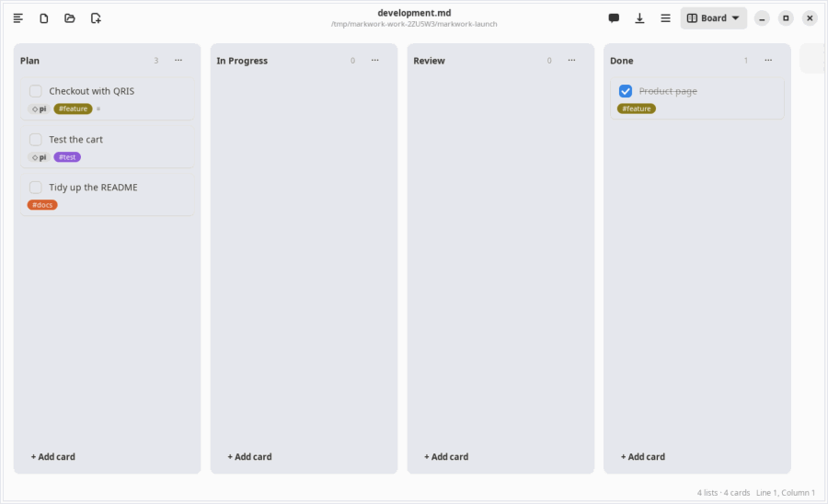Screen dimensions: 828x504
Task: Open the In Progress list options menu
Action: (x=375, y=60)
